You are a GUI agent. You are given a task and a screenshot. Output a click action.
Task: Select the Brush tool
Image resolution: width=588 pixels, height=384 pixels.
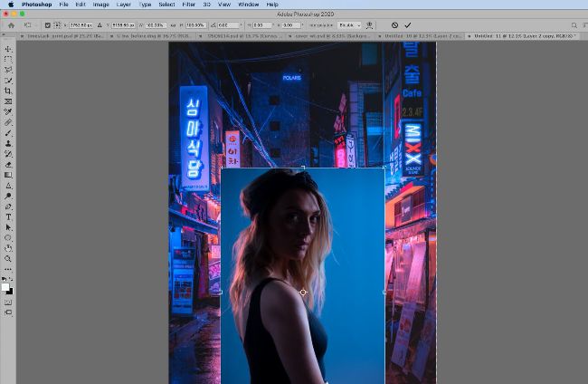(x=8, y=133)
